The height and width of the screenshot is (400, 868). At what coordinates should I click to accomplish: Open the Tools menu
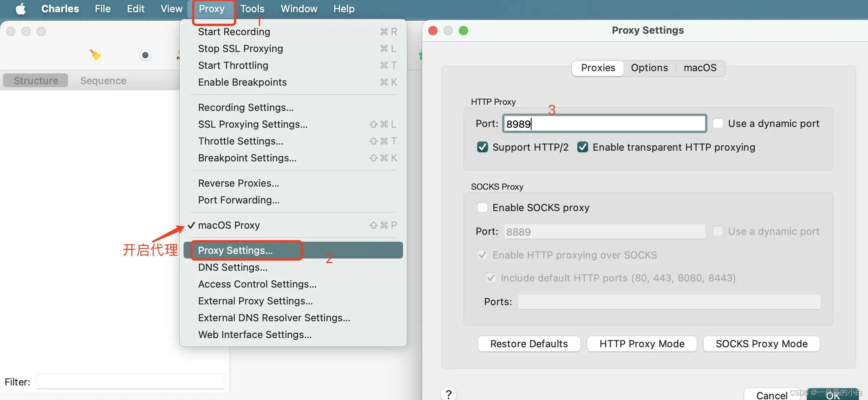pos(252,9)
